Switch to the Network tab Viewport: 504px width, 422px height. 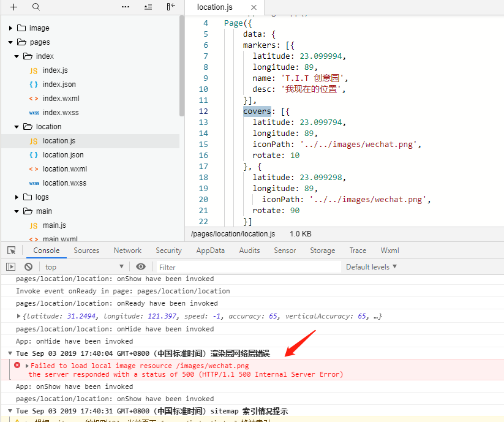coord(127,251)
